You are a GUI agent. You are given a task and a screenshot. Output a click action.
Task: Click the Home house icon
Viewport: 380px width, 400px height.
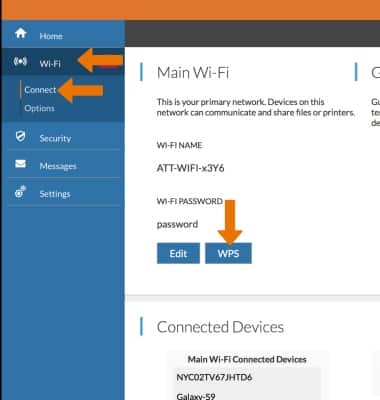point(21,33)
